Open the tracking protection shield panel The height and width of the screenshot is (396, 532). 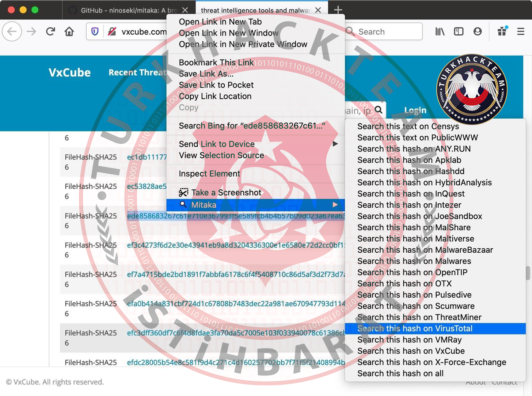pyautogui.click(x=95, y=32)
